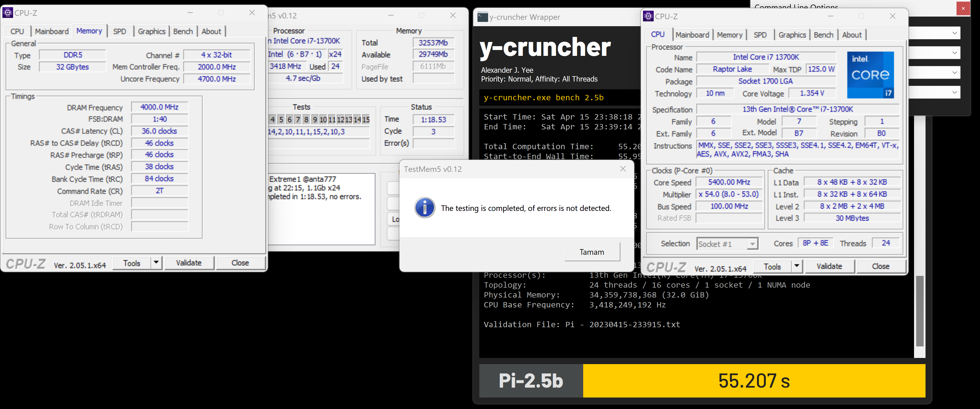Open the Bench tab in left CPU-Z window
Screen dimensions: 980x409
pos(183,31)
